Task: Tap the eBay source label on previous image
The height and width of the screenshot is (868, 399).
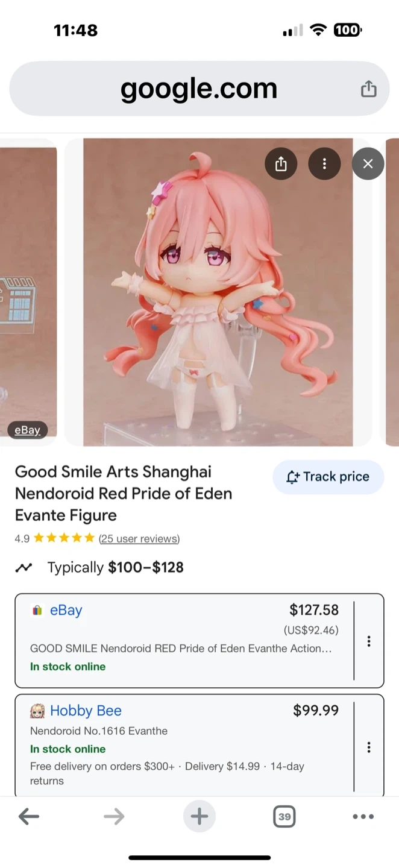Action: coord(27,430)
